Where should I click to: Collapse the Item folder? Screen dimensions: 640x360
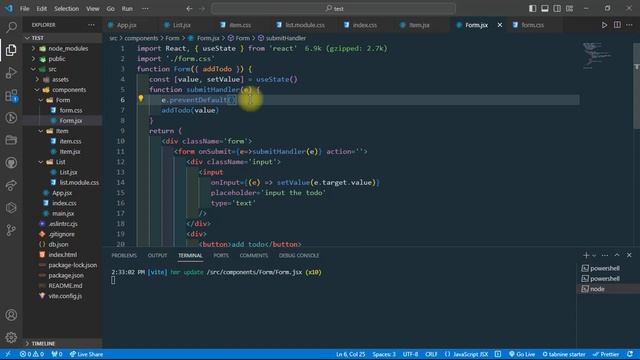pos(41,131)
